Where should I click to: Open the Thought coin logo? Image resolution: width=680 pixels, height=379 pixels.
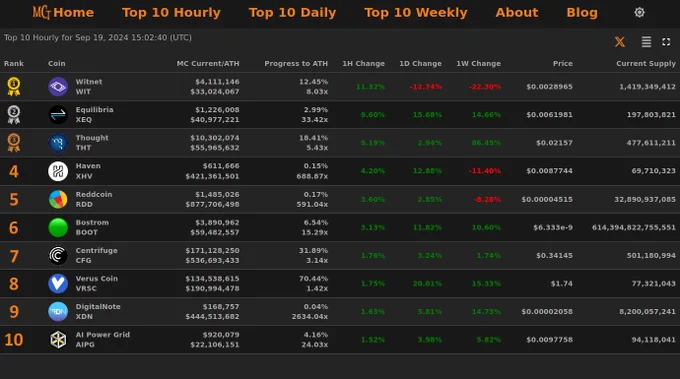[58, 143]
